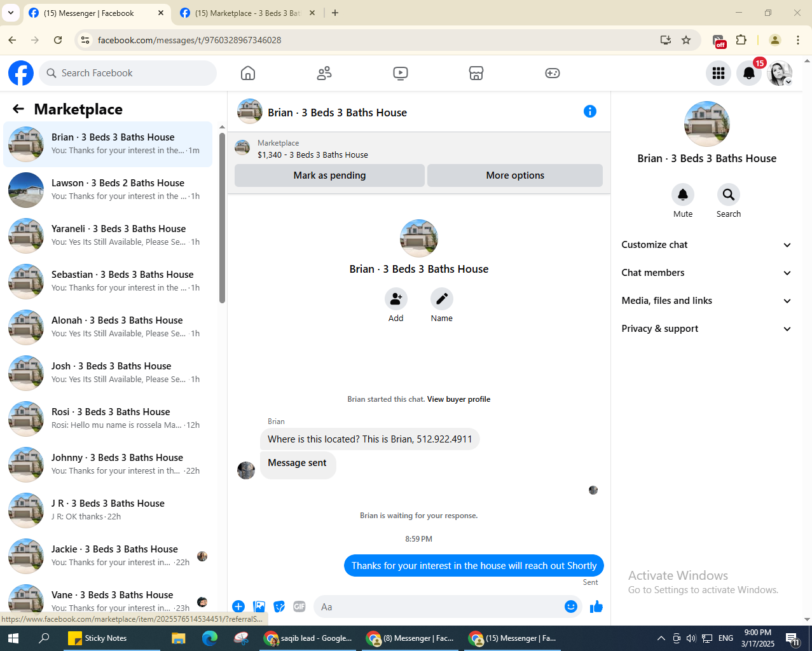Viewport: 812px width, 651px height.
Task: Click Brian's message with phone number
Action: [x=369, y=439]
